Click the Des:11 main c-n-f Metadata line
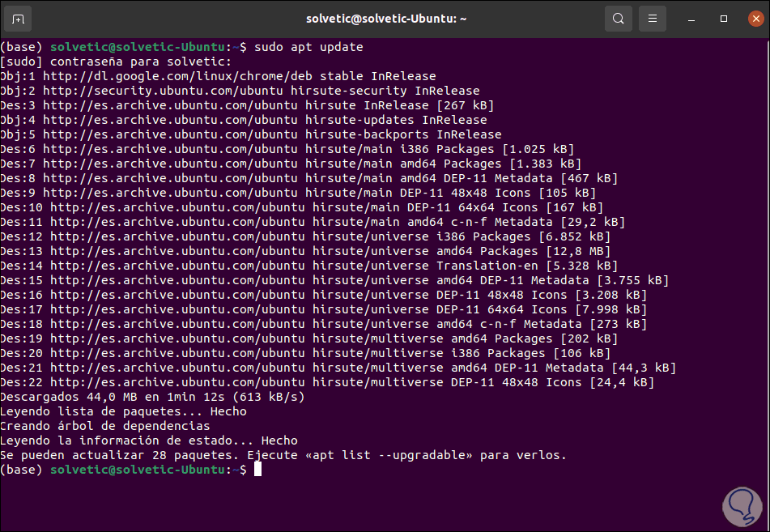 pos(313,222)
